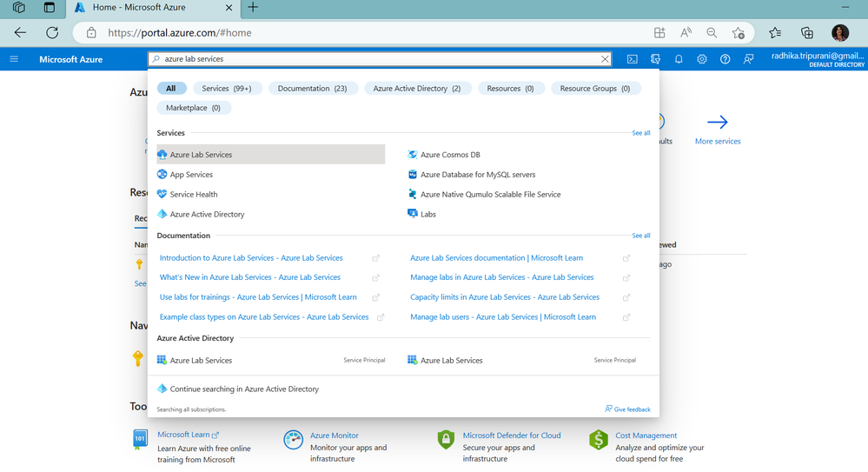The width and height of the screenshot is (868, 472).
Task: Open Capacity limits in Azure Lab Services
Action: pos(505,297)
